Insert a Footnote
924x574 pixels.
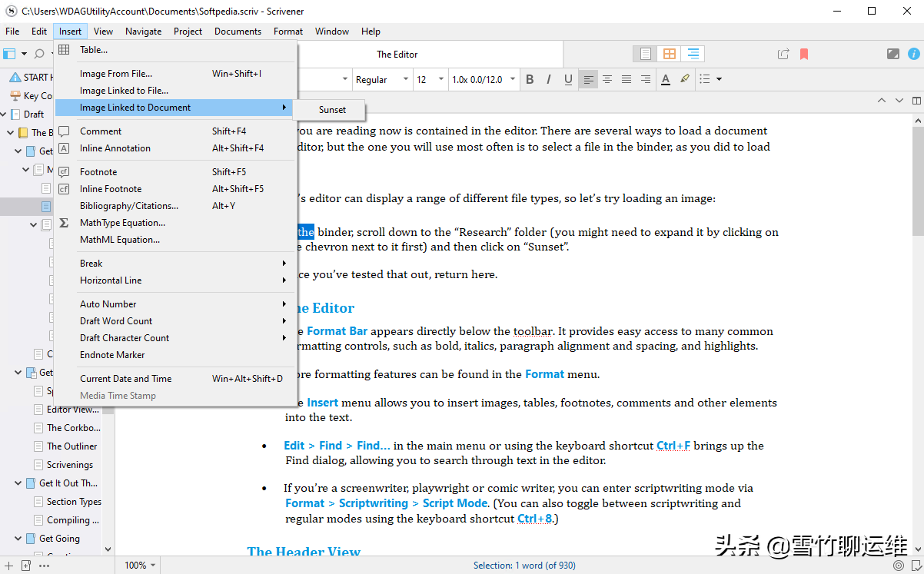point(176,172)
